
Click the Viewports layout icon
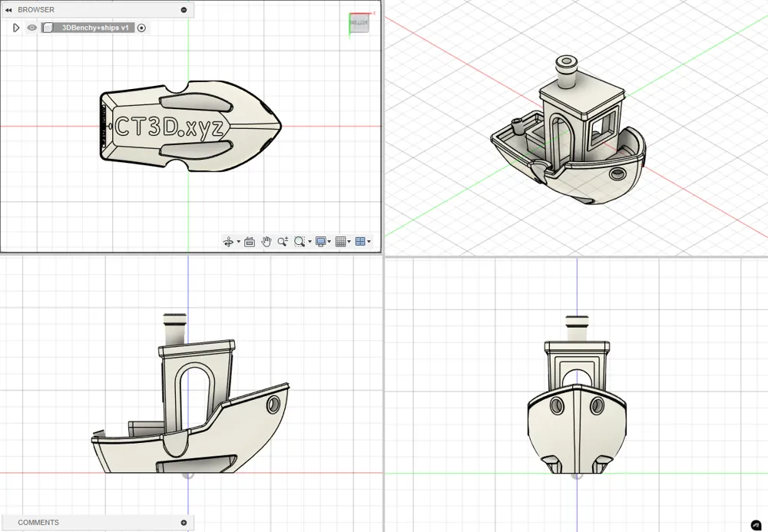pyautogui.click(x=360, y=241)
